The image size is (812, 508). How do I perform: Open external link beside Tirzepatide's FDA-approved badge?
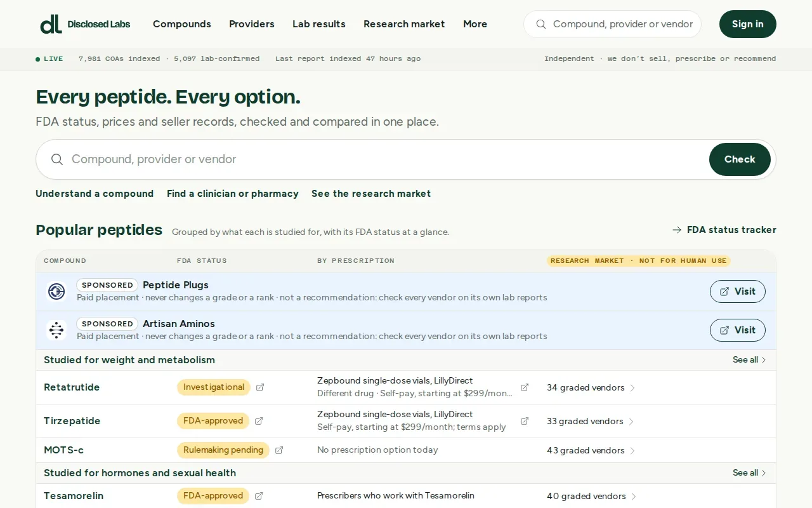259,421
